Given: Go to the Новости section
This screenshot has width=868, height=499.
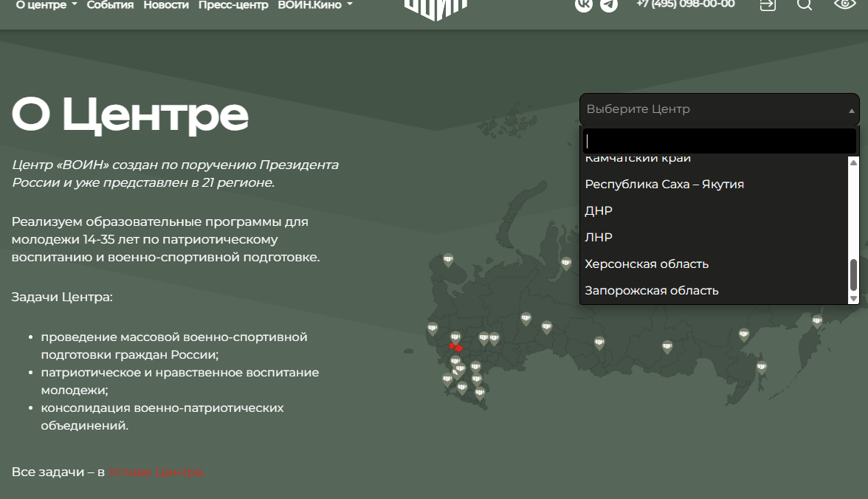Looking at the screenshot, I should tap(166, 5).
